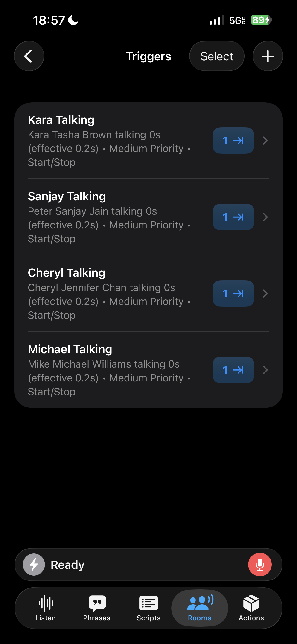Open Michael Talking details via chevron
Viewport: 297px width, 644px height.
[x=265, y=370]
